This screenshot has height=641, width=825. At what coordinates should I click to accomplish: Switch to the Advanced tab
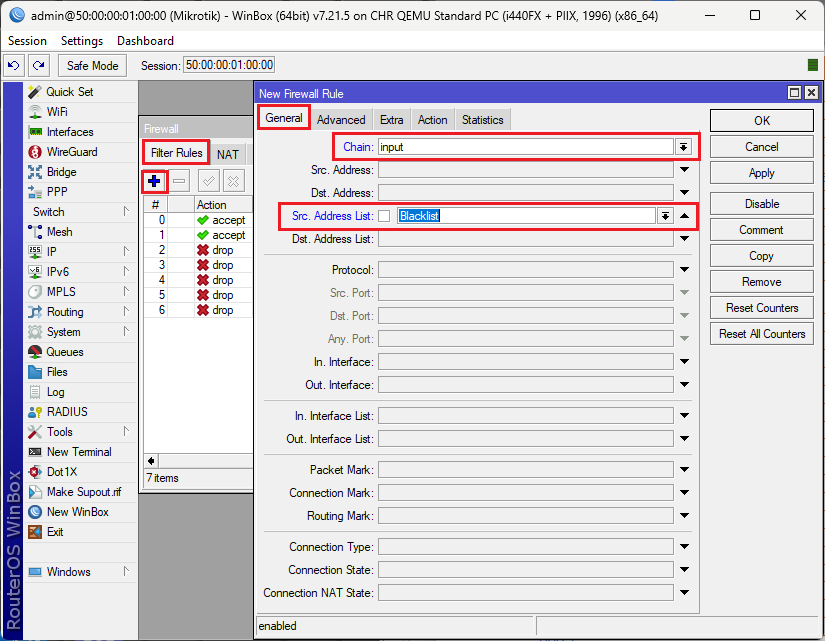[x=341, y=120]
